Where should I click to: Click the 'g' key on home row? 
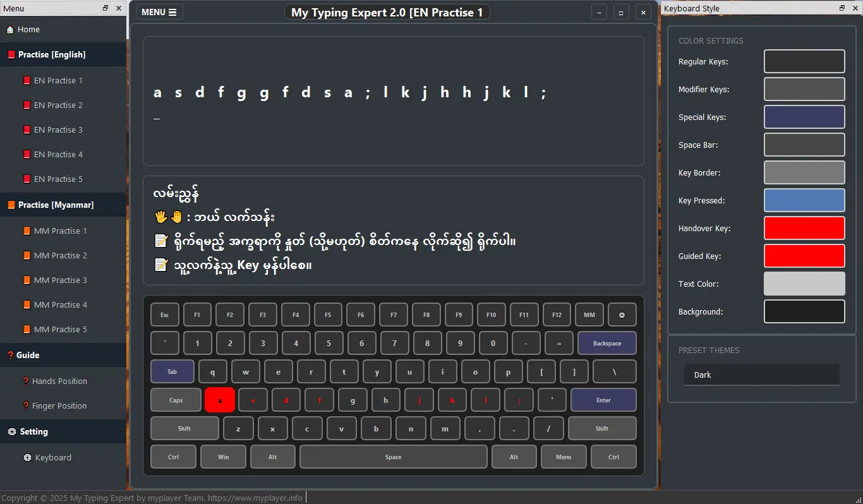click(353, 400)
